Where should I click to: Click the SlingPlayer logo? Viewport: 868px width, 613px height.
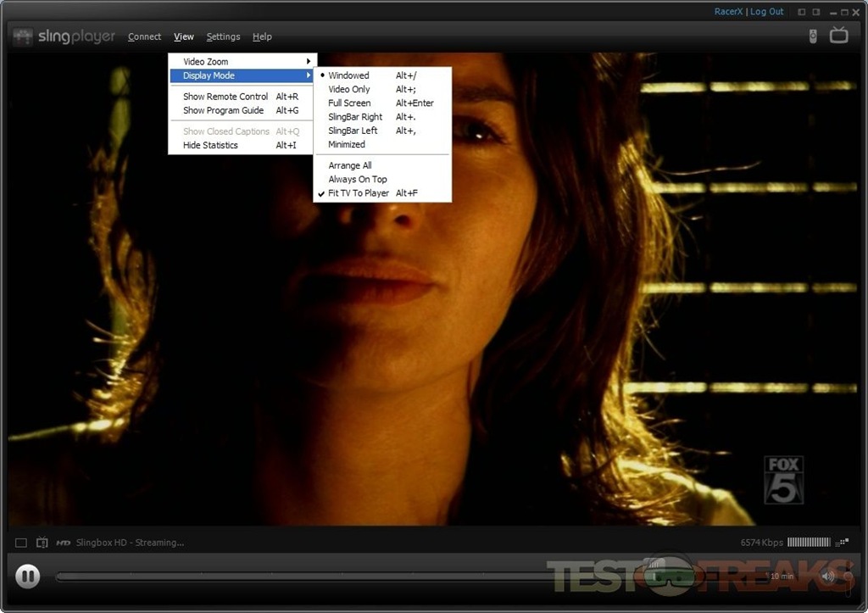pos(64,36)
